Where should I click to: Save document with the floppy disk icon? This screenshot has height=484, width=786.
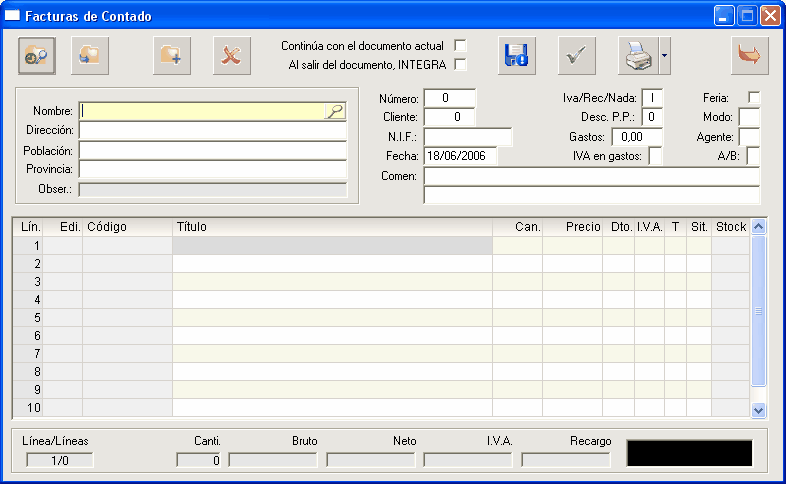pos(517,56)
